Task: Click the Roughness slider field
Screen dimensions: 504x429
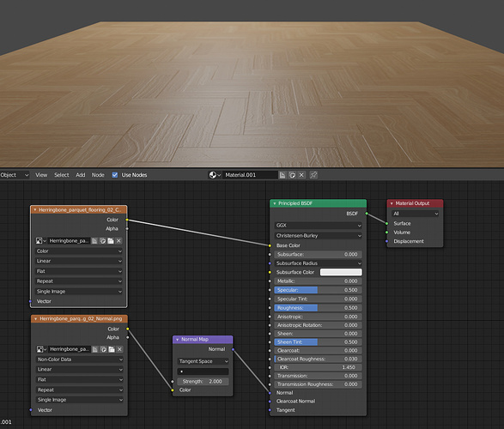Action: pos(318,308)
